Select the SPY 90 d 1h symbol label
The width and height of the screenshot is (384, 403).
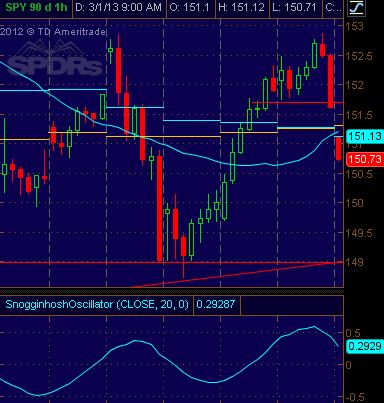point(36,7)
